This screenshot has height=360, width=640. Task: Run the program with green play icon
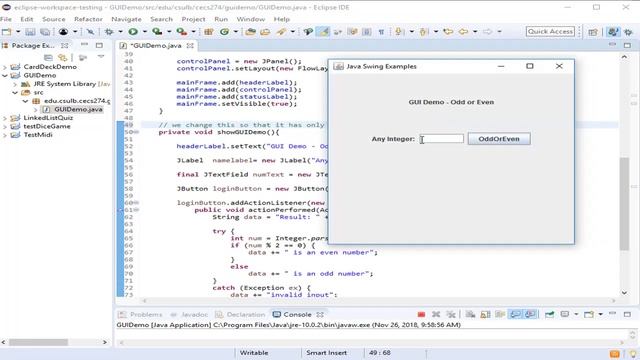coord(133,31)
